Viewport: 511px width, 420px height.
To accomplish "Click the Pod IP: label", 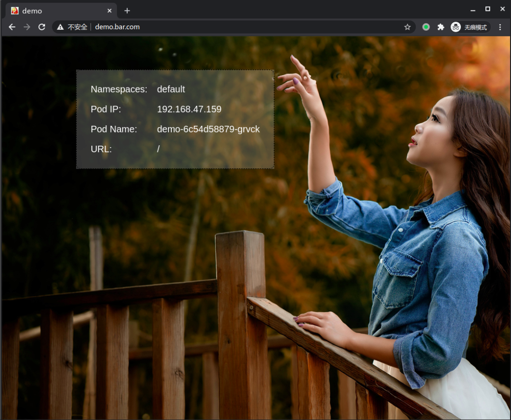I will pyautogui.click(x=106, y=109).
